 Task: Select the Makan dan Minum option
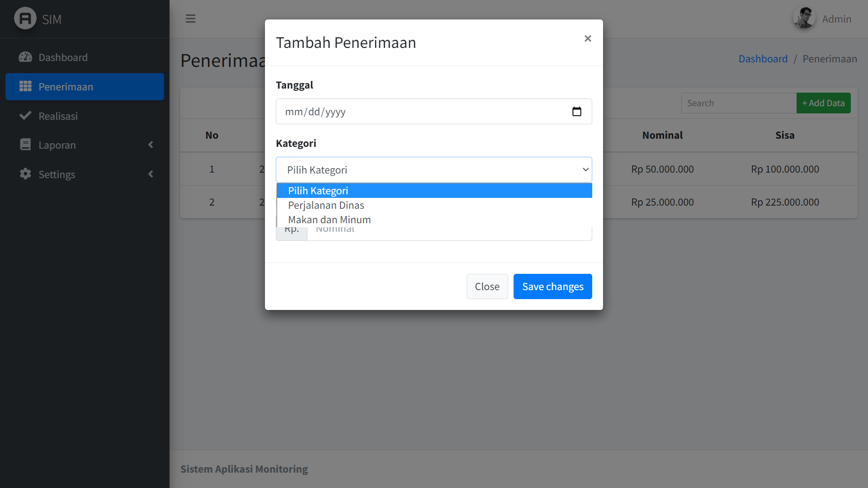tap(329, 220)
